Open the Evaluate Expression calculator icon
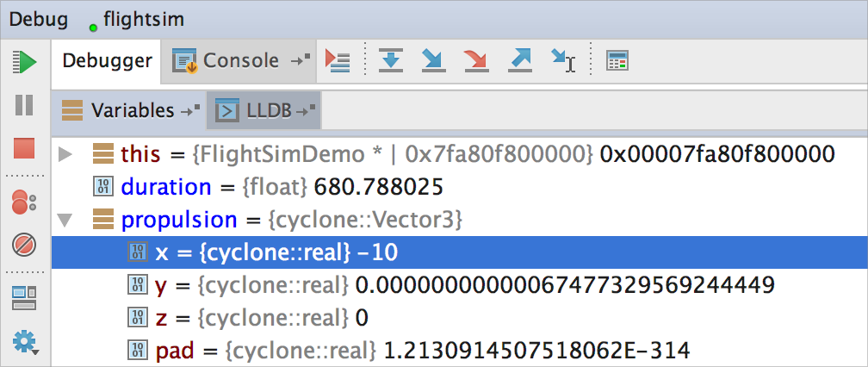Image resolution: width=868 pixels, height=367 pixels. point(617,61)
